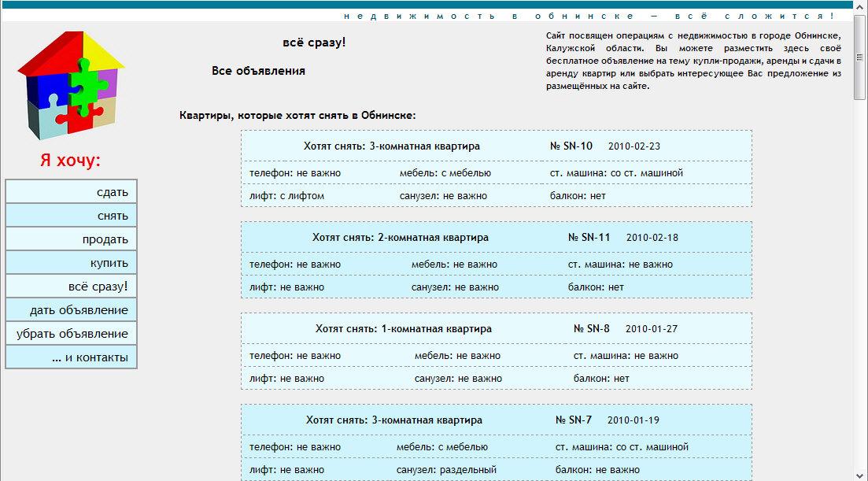
Task: Click the 'Все объявления' heading link
Action: click(x=258, y=71)
